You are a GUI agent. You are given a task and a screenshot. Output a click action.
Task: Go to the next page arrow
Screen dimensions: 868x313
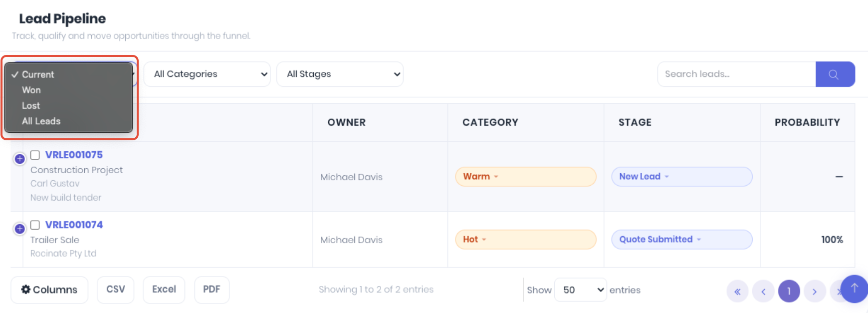(x=815, y=292)
